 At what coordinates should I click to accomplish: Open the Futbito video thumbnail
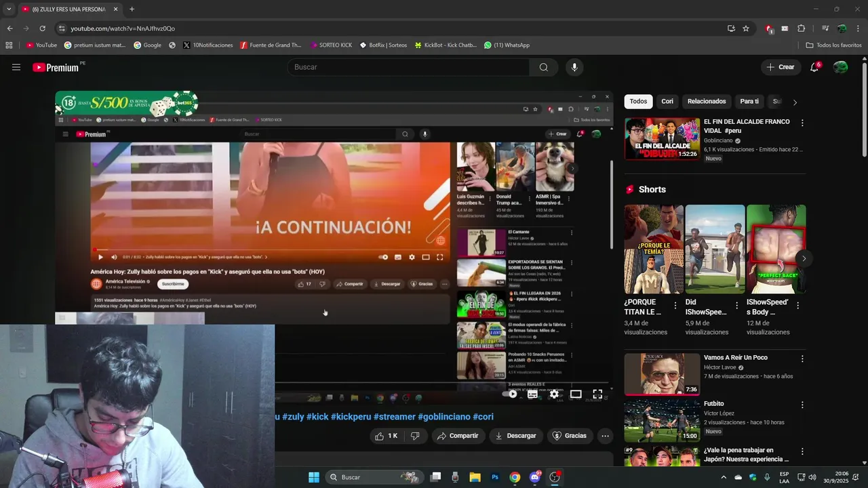pyautogui.click(x=662, y=420)
